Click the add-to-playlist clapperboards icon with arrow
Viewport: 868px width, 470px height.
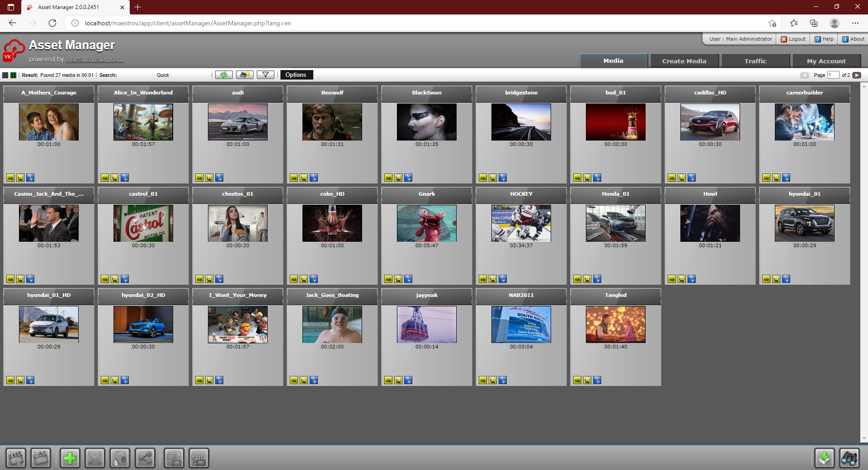174,458
